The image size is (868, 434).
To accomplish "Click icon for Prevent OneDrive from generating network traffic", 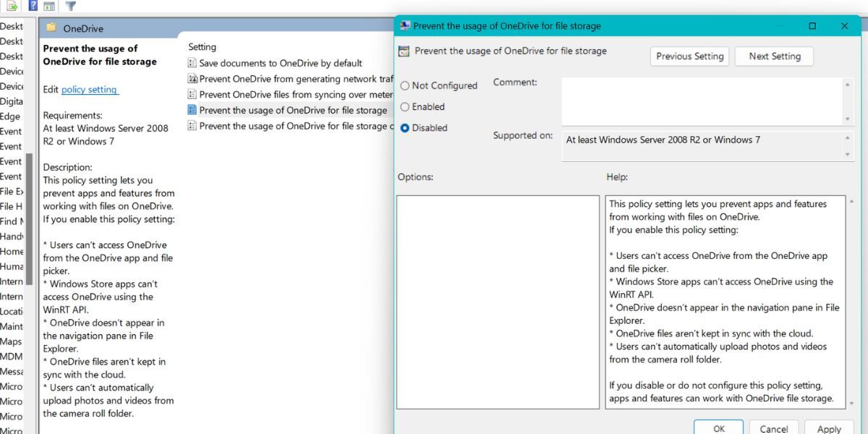I will [192, 79].
